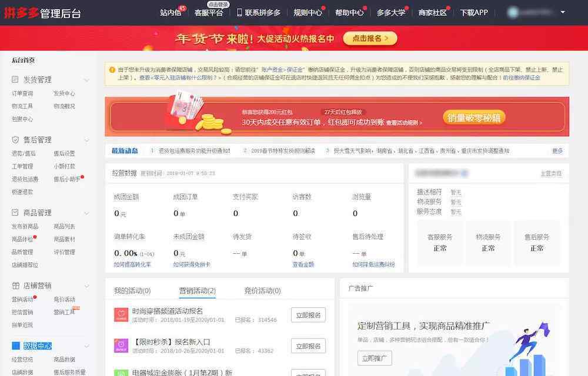Click the 销量破零秘籍 button on the red-packet banner

coord(474,118)
